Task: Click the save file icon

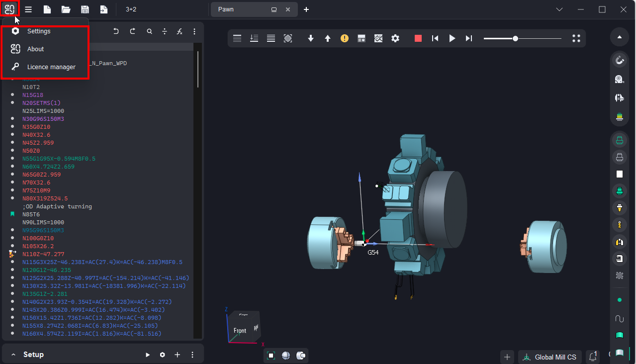Action: click(85, 9)
